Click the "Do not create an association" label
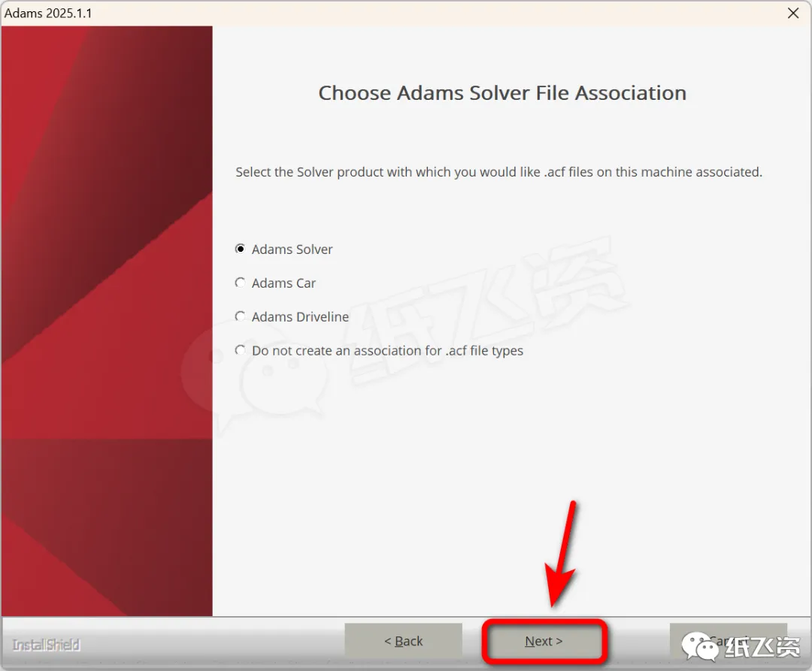This screenshot has height=671, width=812. pos(387,351)
